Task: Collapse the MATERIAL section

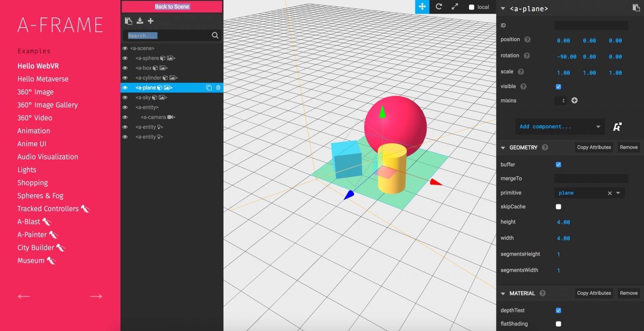Action: tap(503, 294)
